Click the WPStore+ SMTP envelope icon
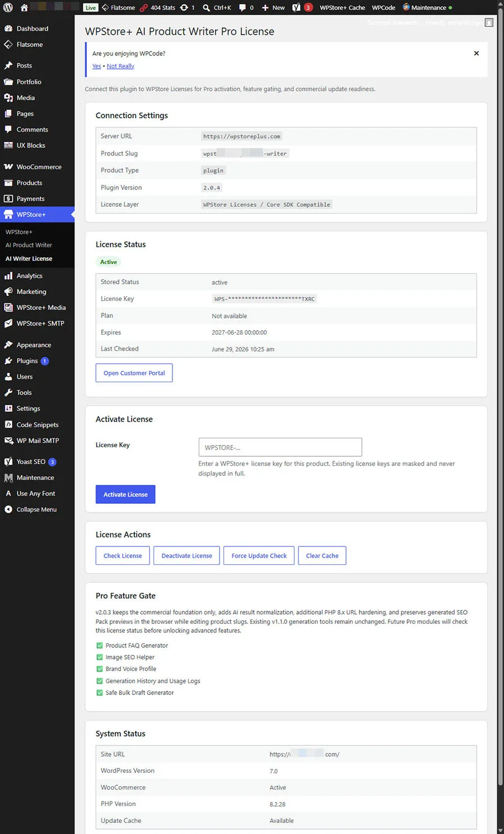The height and width of the screenshot is (834, 504). tap(8, 323)
